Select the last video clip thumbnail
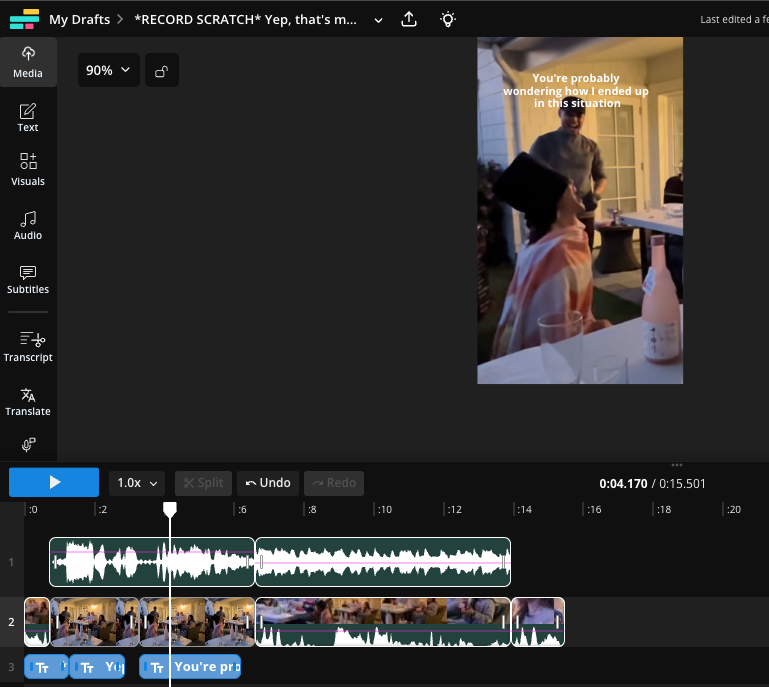Viewport: 769px width, 687px height. [538, 622]
